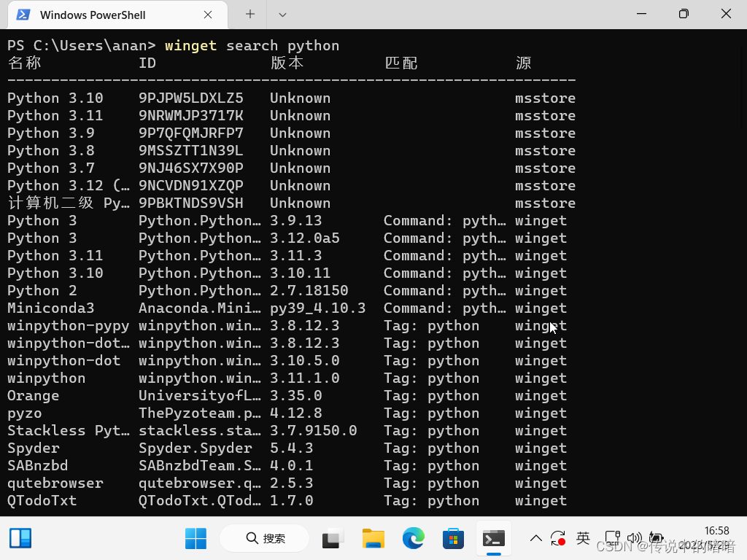Click the ID 9P7QFQMJRFP7
Image resolution: width=747 pixels, height=560 pixels.
click(x=190, y=133)
